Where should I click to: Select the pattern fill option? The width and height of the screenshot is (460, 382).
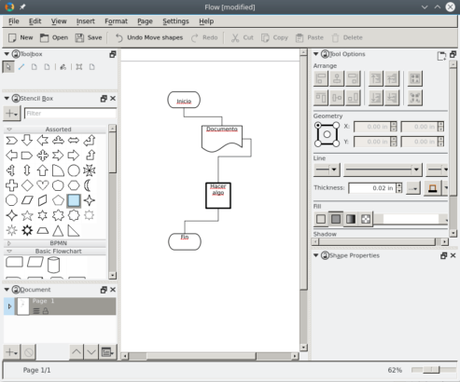[366, 219]
